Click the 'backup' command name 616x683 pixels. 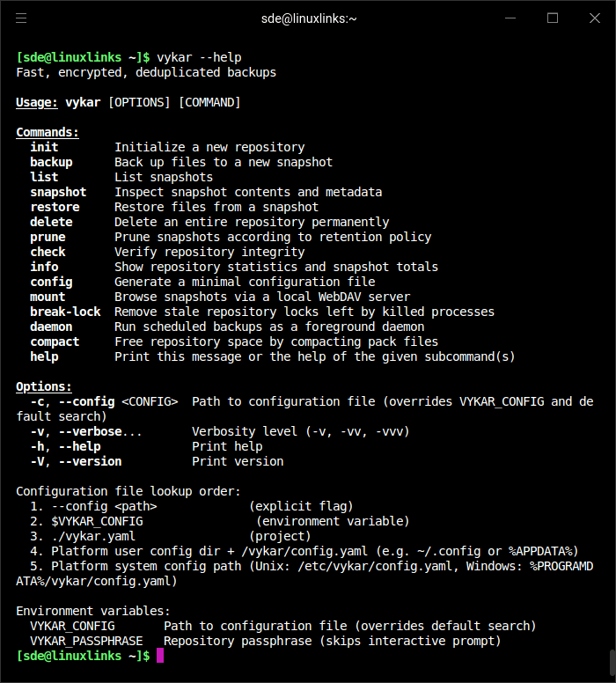pyautogui.click(x=51, y=162)
